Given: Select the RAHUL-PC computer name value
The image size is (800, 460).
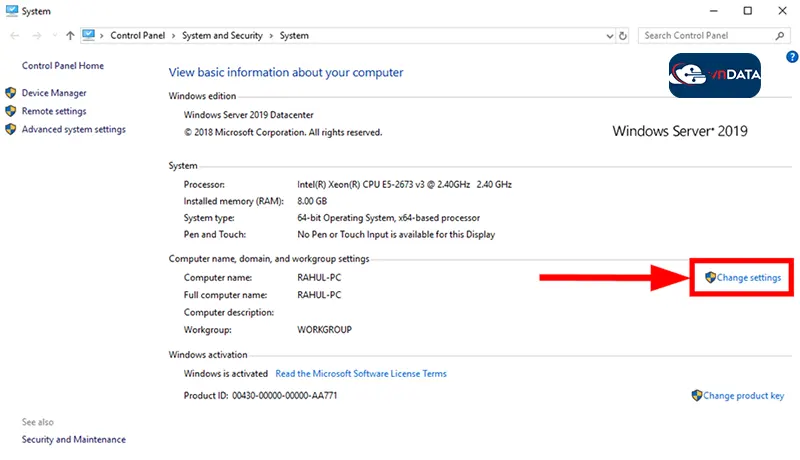Looking at the screenshot, I should click(319, 277).
